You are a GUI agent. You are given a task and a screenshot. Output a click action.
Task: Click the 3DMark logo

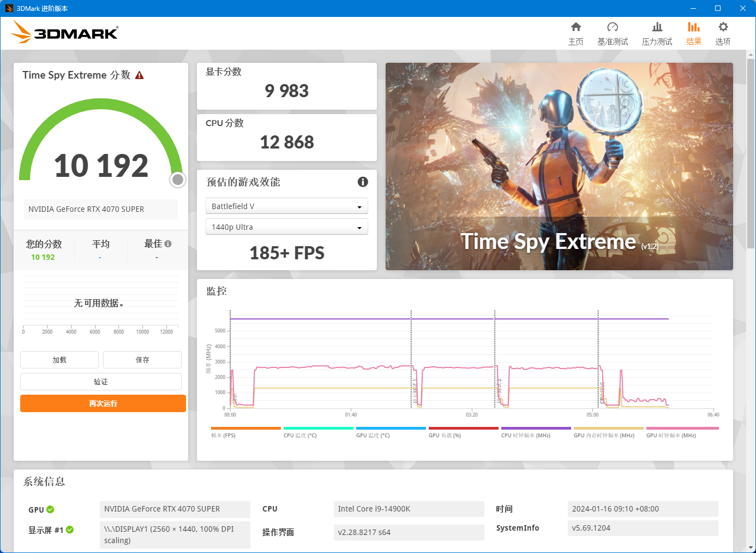click(64, 32)
